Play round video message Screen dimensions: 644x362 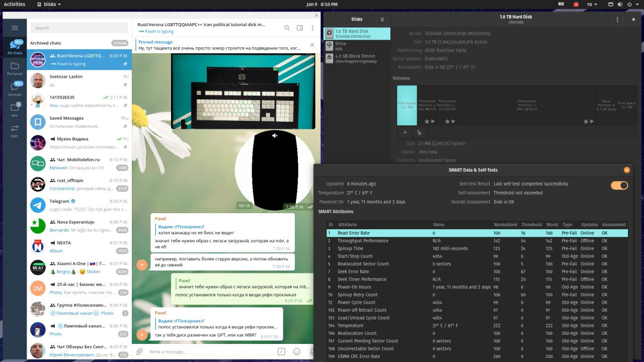[275, 170]
